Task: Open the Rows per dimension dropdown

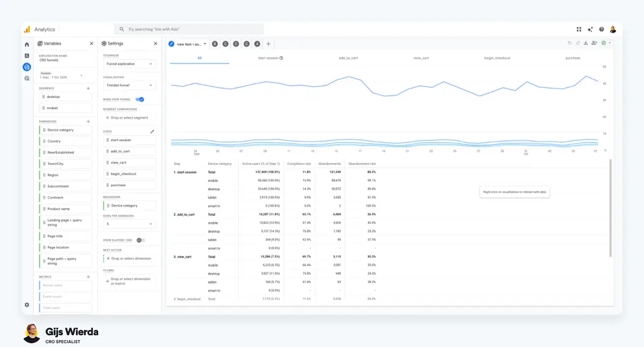Action: tap(128, 223)
